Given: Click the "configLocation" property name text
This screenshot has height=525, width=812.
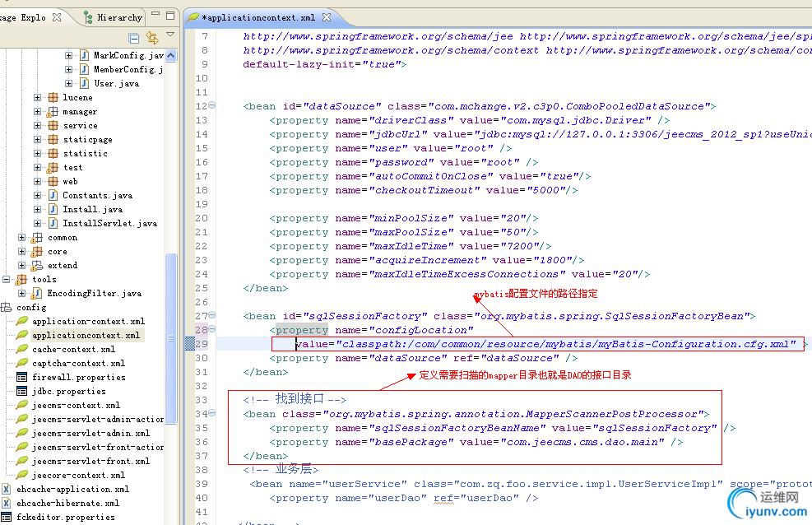Looking at the screenshot, I should pos(421,330).
